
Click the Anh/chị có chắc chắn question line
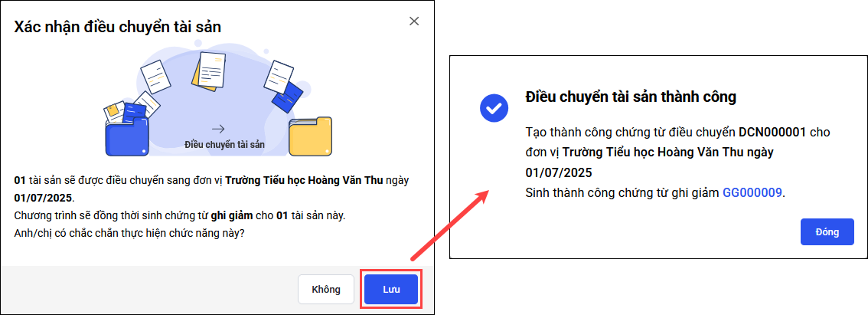(x=129, y=233)
